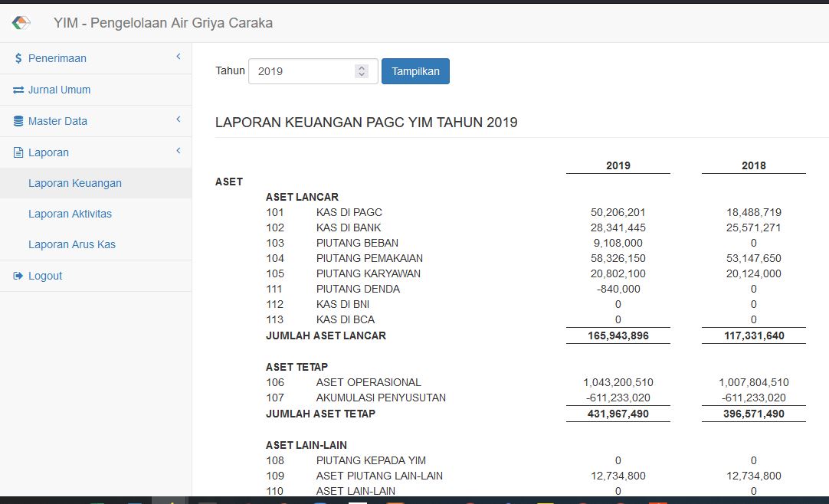Collapse the Laporan menu chevron
Image resolution: width=829 pixels, height=504 pixels.
tap(178, 152)
